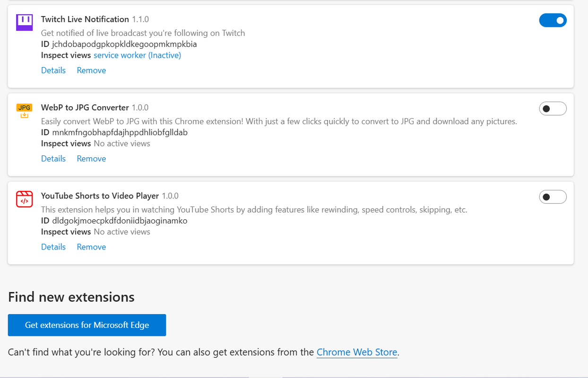
Task: Click Twitch description 'Get notified of live broadcast'
Action: [x=143, y=33]
